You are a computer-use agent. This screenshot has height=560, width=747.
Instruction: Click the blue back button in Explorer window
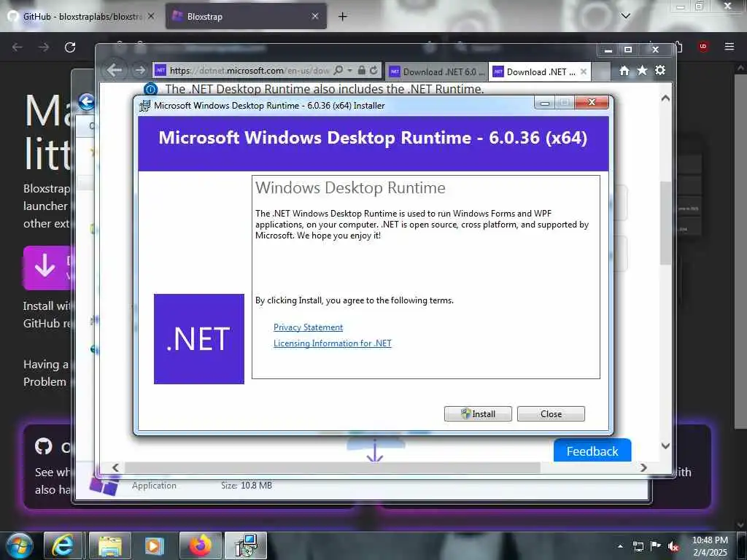[x=86, y=101]
